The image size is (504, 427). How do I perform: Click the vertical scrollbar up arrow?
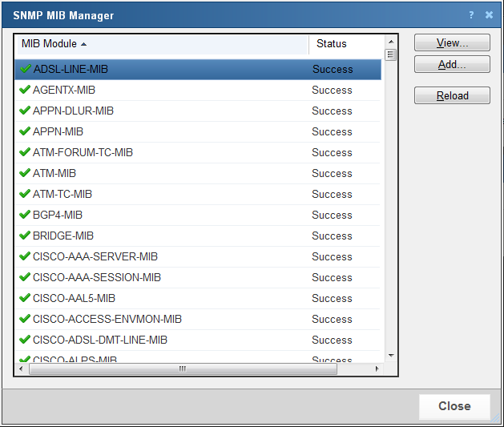391,42
